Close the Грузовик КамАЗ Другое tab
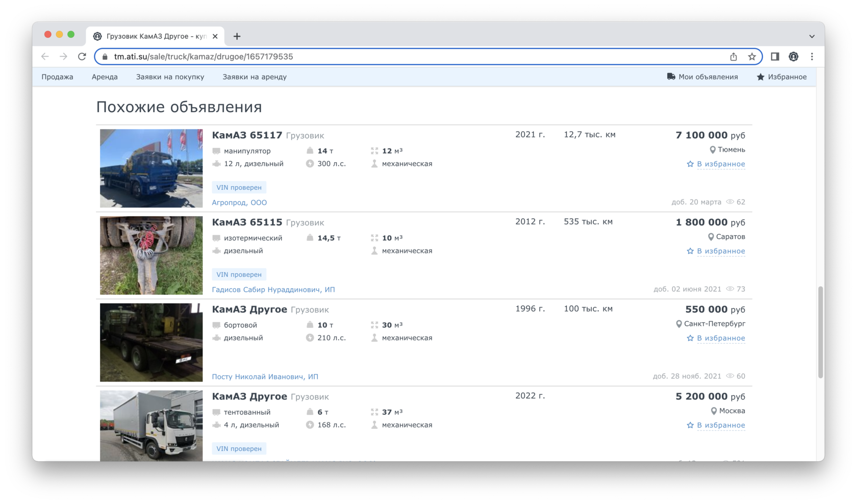Image resolution: width=857 pixels, height=504 pixels. coord(215,36)
